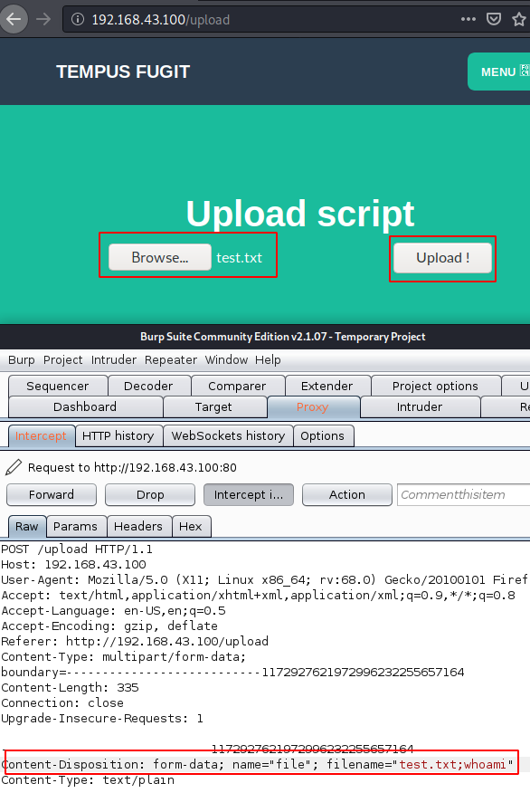Viewport: 530px width, 812px height.
Task: Open the Project menu in Burp
Action: coord(62,360)
